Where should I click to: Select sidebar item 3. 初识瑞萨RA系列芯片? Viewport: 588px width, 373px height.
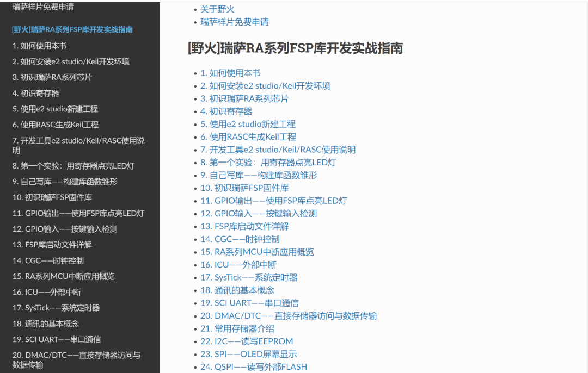tap(52, 77)
